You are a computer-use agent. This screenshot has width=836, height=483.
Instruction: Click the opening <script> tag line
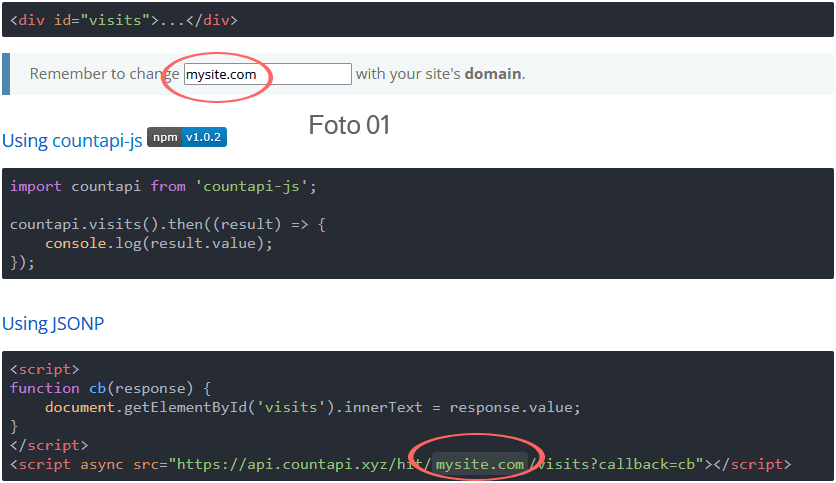45,369
